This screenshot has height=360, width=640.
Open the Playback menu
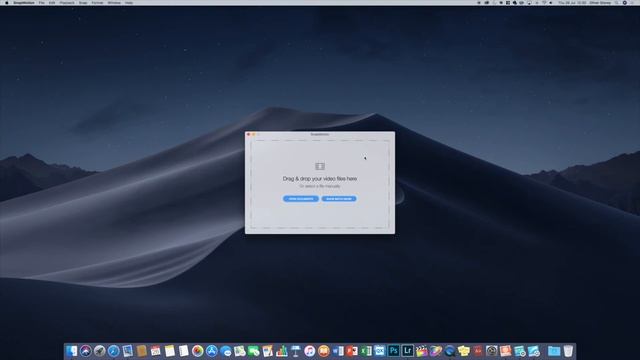pyautogui.click(x=67, y=3)
